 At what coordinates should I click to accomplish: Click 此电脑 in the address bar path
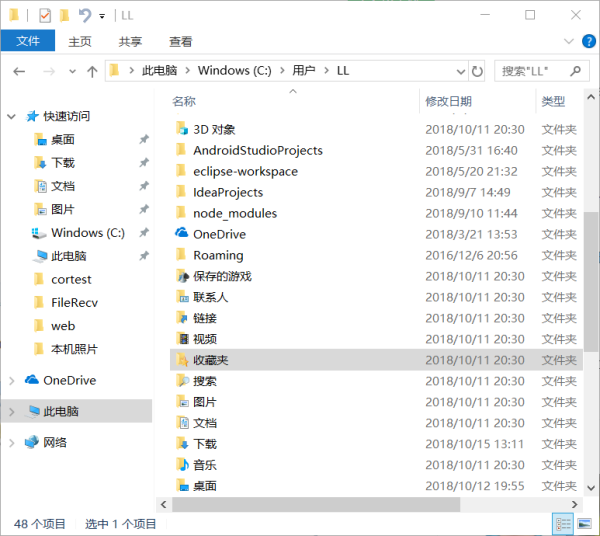point(159,71)
